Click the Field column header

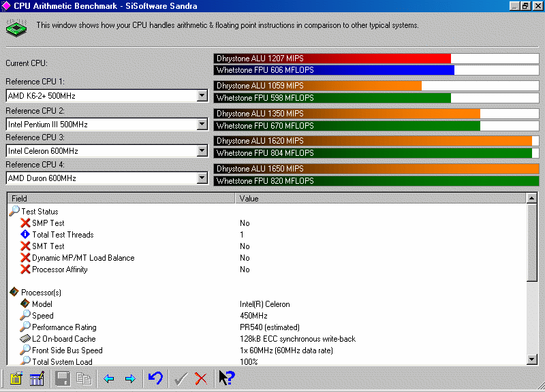coord(121,198)
